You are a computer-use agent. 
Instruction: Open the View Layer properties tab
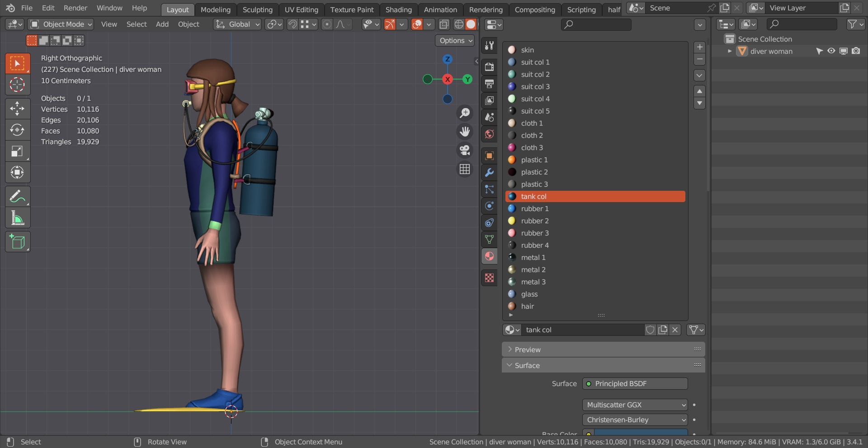489,100
